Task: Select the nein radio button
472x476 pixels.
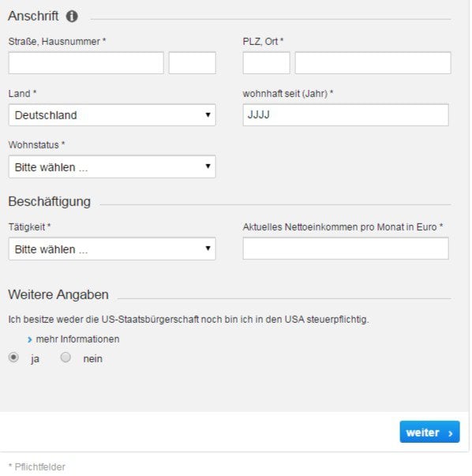Action: tap(66, 358)
